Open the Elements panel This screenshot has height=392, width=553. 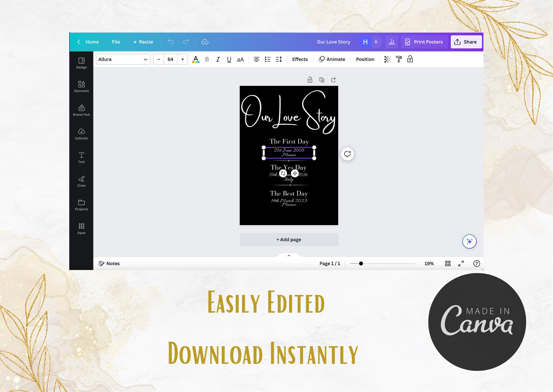click(x=81, y=86)
